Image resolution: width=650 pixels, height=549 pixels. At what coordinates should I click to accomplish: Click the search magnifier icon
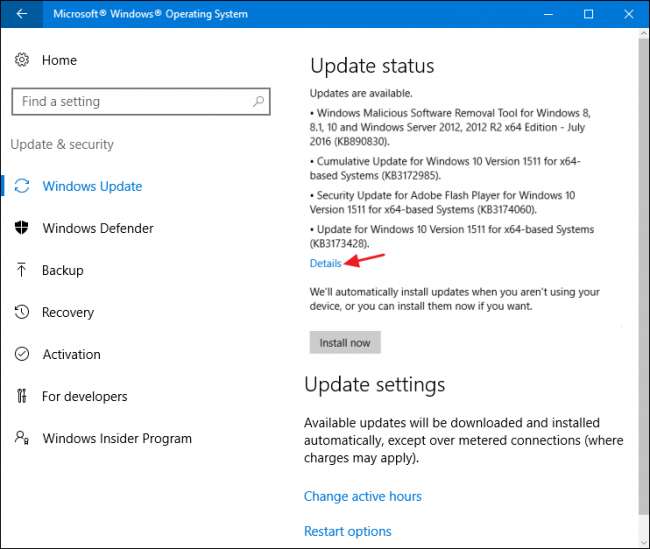tap(258, 101)
